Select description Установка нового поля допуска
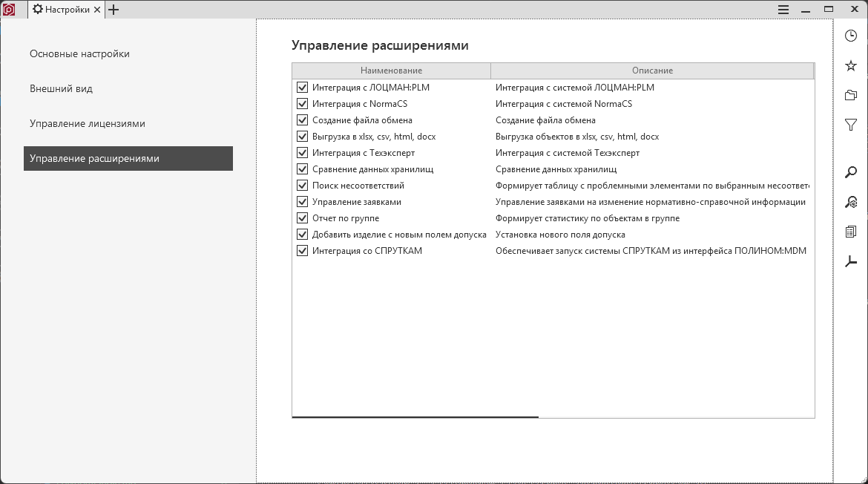This screenshot has width=868, height=484. [x=560, y=235]
